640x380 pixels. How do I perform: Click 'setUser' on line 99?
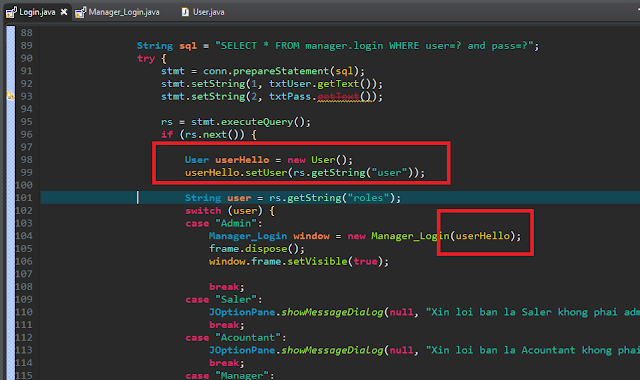pyautogui.click(x=266, y=173)
